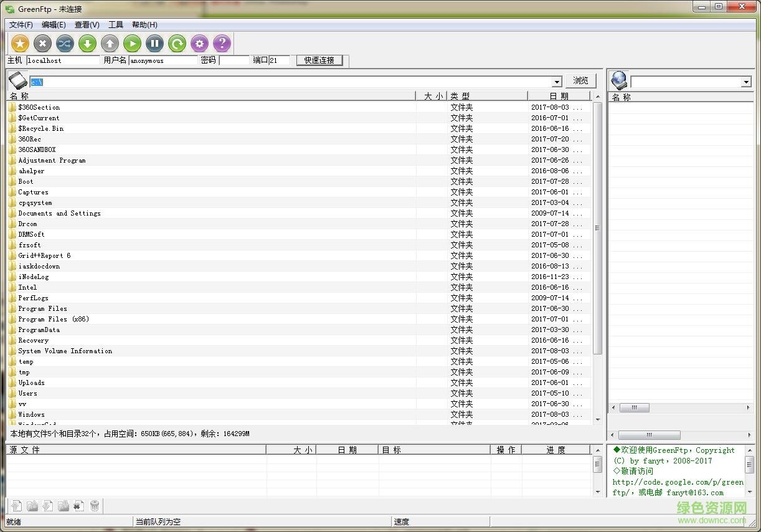The height and width of the screenshot is (532, 761).
Task: Click the purple question mark help icon
Action: [x=222, y=43]
